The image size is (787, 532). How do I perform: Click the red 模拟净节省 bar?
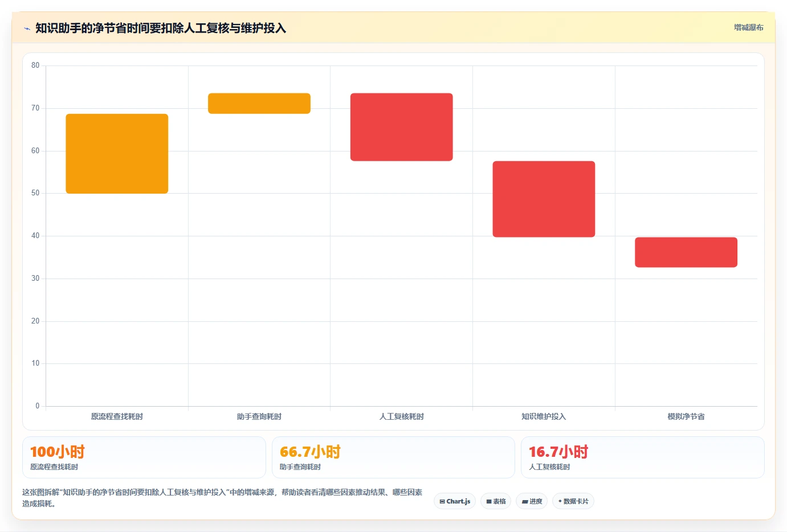pos(686,252)
